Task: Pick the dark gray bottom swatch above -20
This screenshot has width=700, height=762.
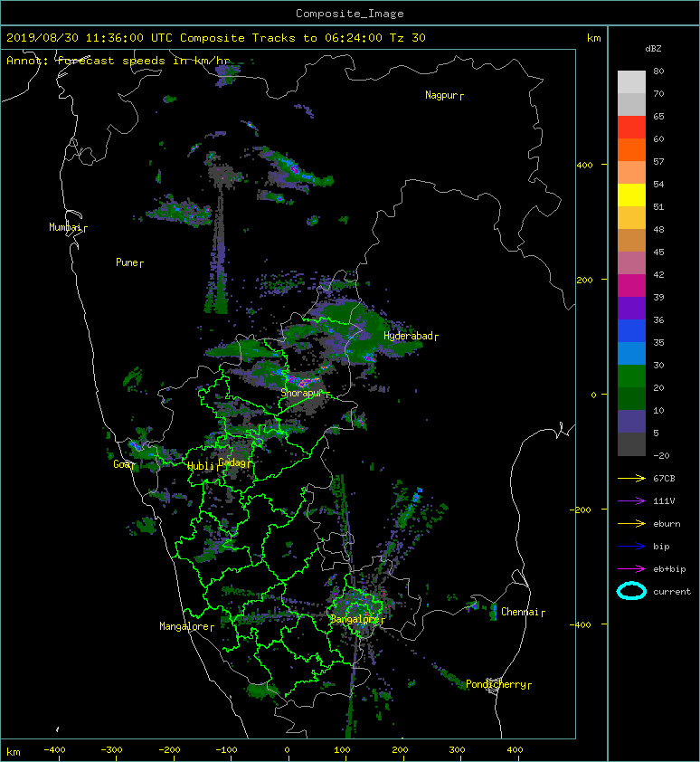Action: pyautogui.click(x=631, y=444)
